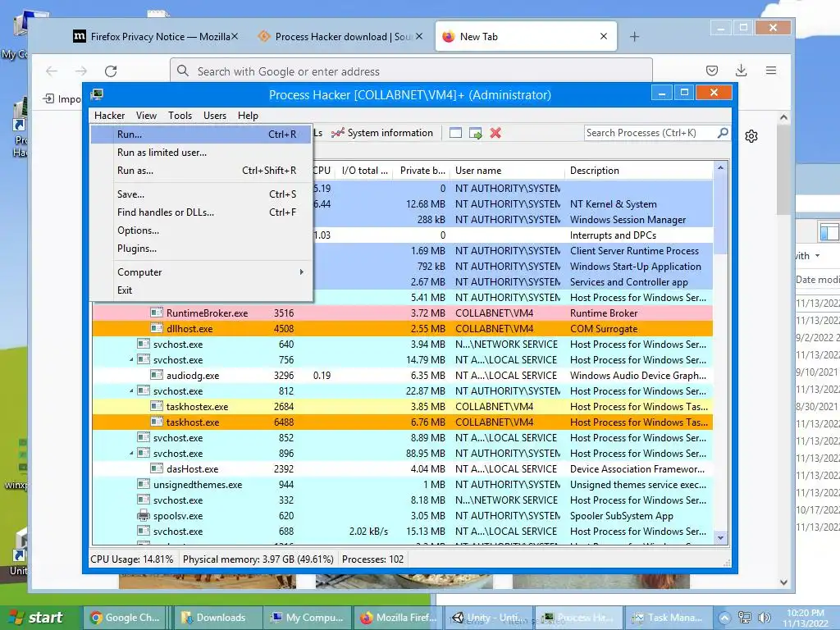Open the Tools menu
840x630 pixels.
pyautogui.click(x=180, y=116)
